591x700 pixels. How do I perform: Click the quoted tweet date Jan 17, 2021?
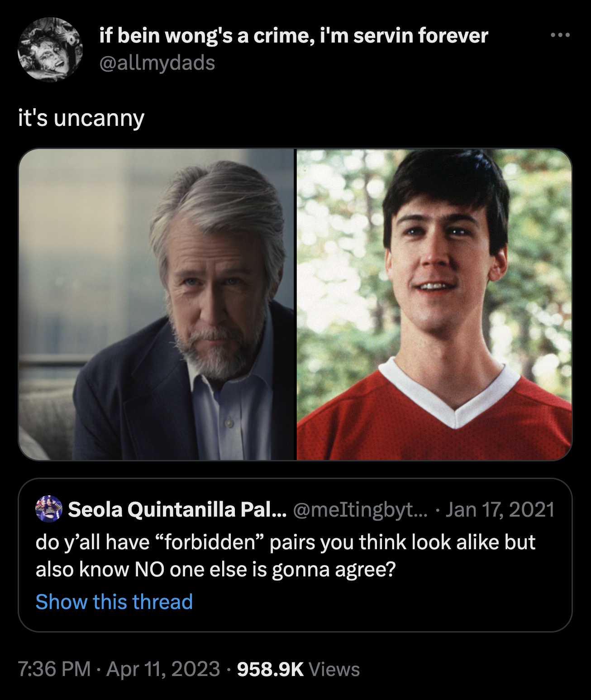coord(500,509)
